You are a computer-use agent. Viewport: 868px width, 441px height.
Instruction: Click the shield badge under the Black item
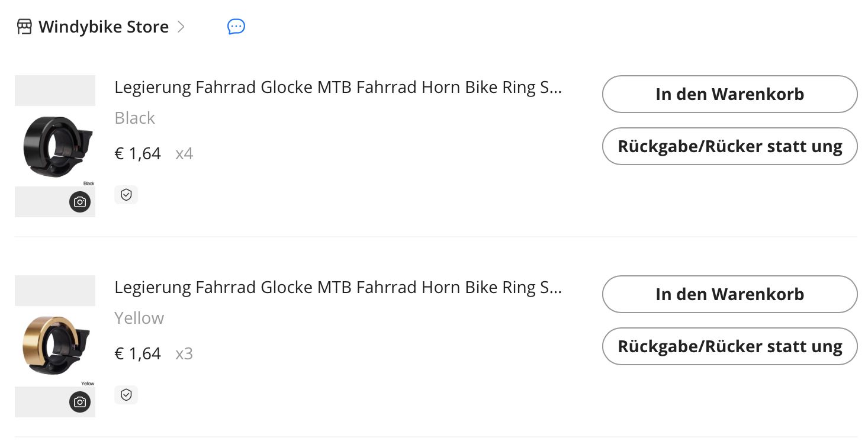point(126,195)
